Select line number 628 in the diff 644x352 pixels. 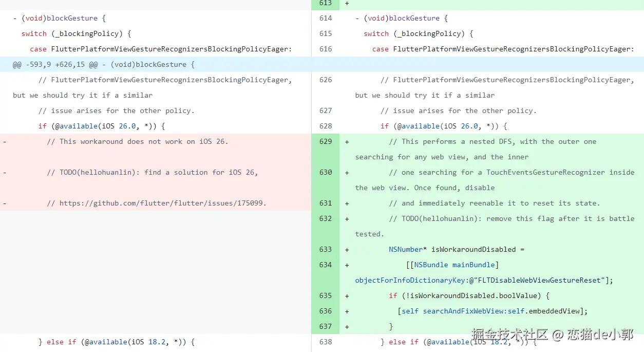[x=326, y=126]
